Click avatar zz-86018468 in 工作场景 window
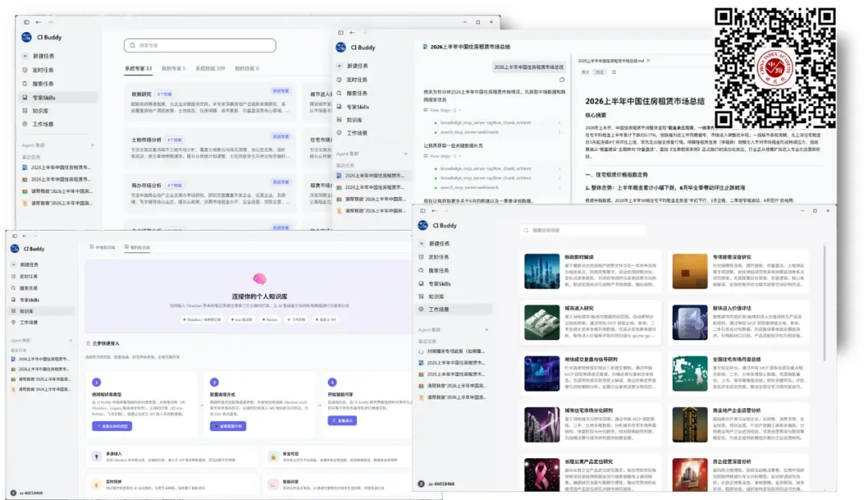 (421, 483)
